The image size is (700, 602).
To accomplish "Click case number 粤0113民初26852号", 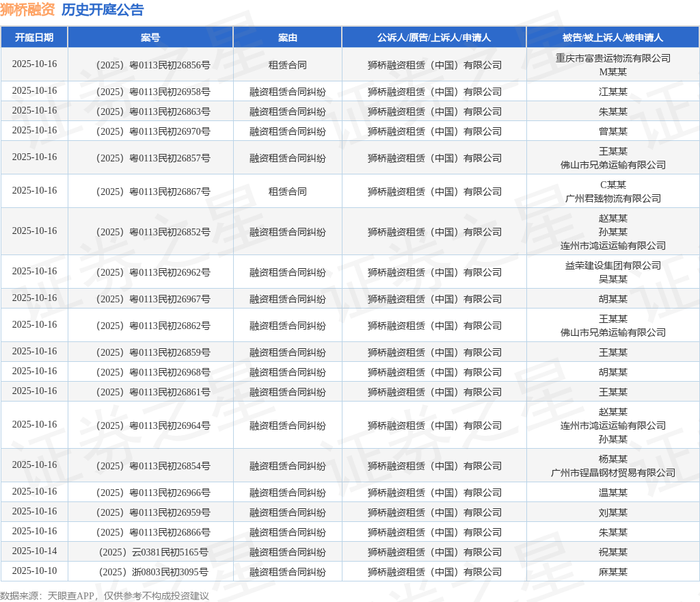I will tap(153, 232).
